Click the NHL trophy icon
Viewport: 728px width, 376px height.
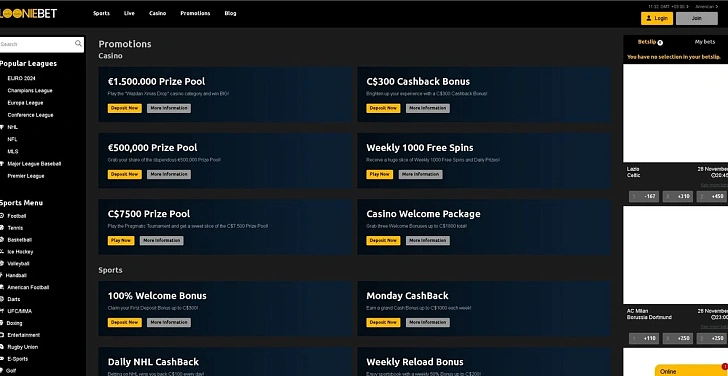click(2, 127)
